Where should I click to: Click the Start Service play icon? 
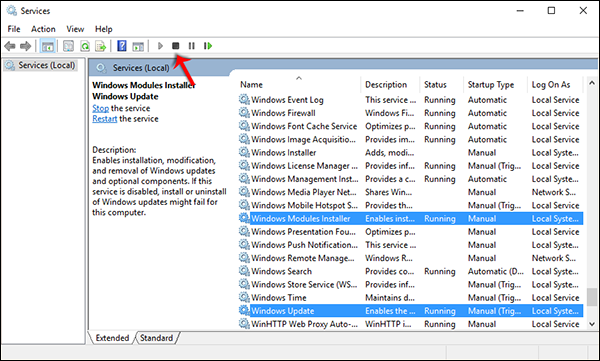tap(160, 46)
